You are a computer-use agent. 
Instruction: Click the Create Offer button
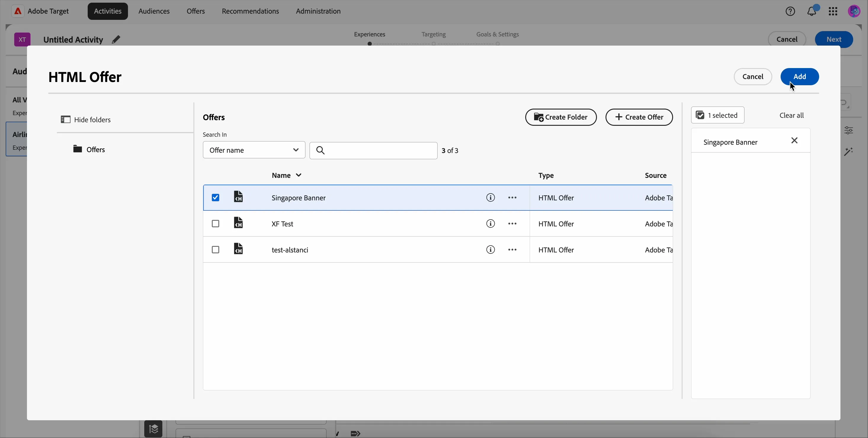point(639,117)
